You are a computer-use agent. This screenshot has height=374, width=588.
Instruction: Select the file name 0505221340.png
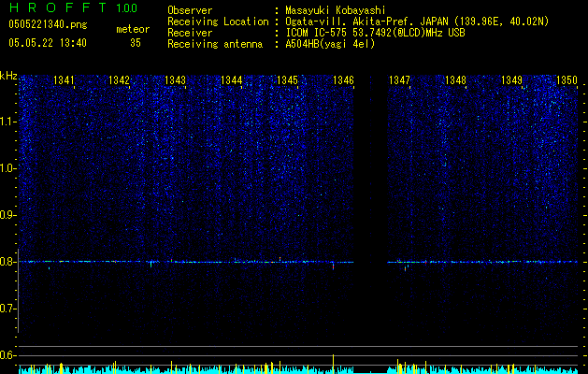pos(48,24)
